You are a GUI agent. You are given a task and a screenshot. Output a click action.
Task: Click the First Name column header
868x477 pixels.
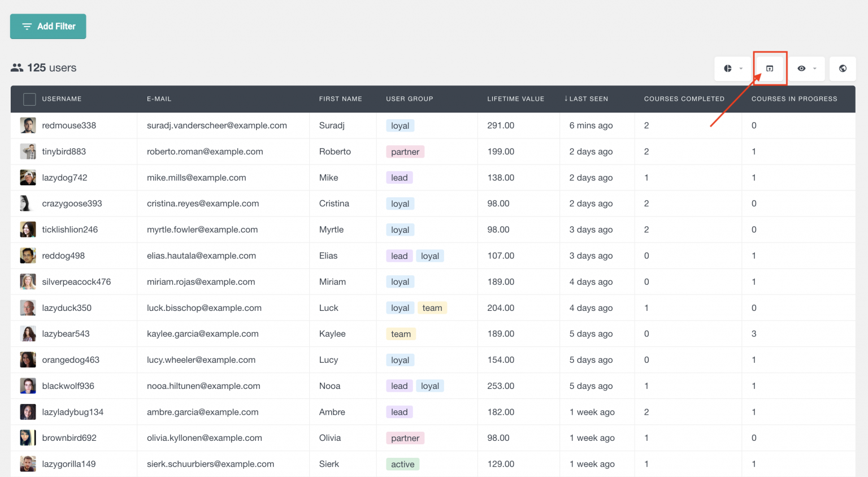click(x=340, y=99)
